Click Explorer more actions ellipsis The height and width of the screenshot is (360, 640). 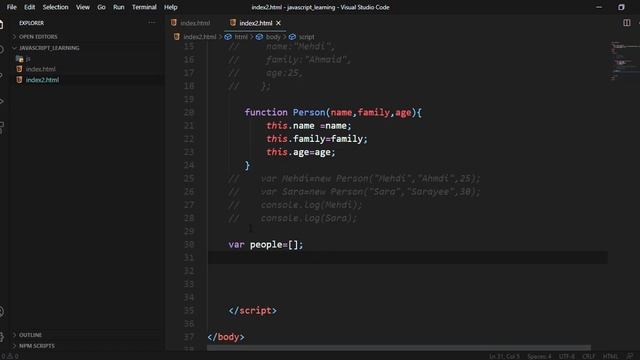click(151, 23)
